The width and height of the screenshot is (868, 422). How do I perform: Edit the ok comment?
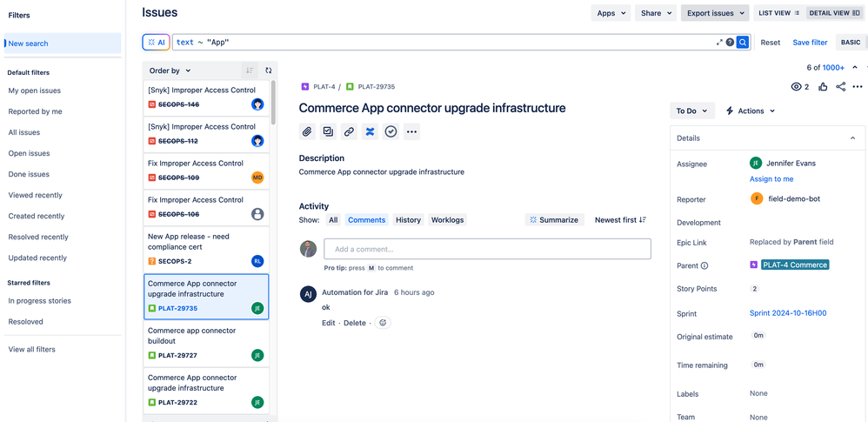coord(328,323)
